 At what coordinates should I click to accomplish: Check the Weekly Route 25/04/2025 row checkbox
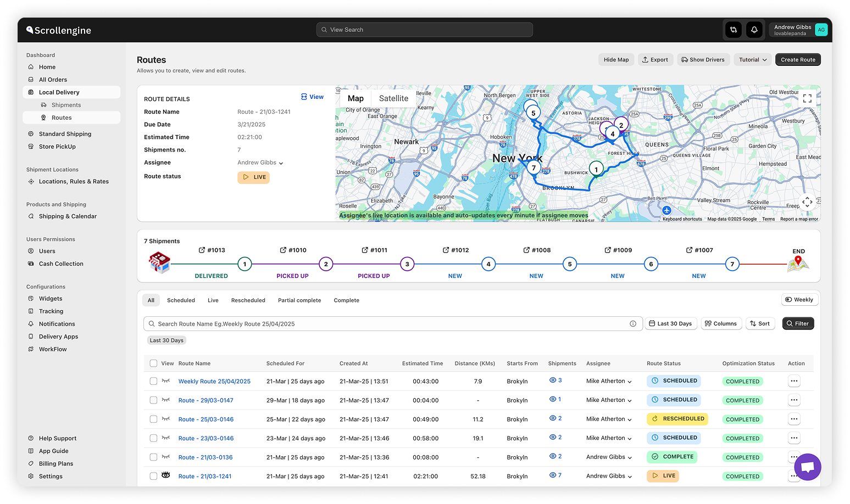(x=153, y=381)
